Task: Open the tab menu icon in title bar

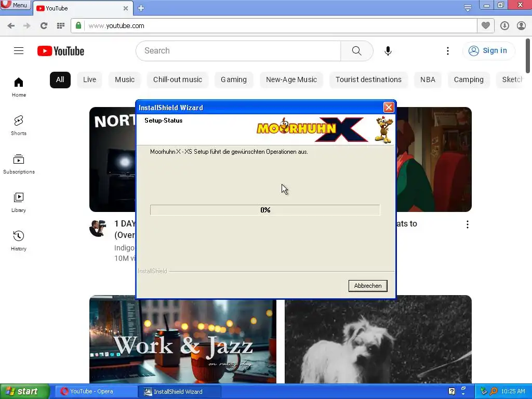Action: point(468,8)
